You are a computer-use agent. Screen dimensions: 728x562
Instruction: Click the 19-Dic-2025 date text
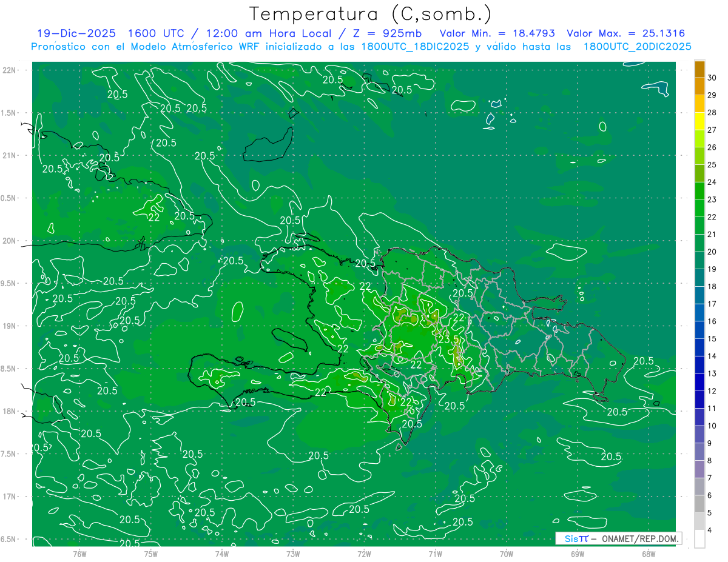[x=73, y=33]
